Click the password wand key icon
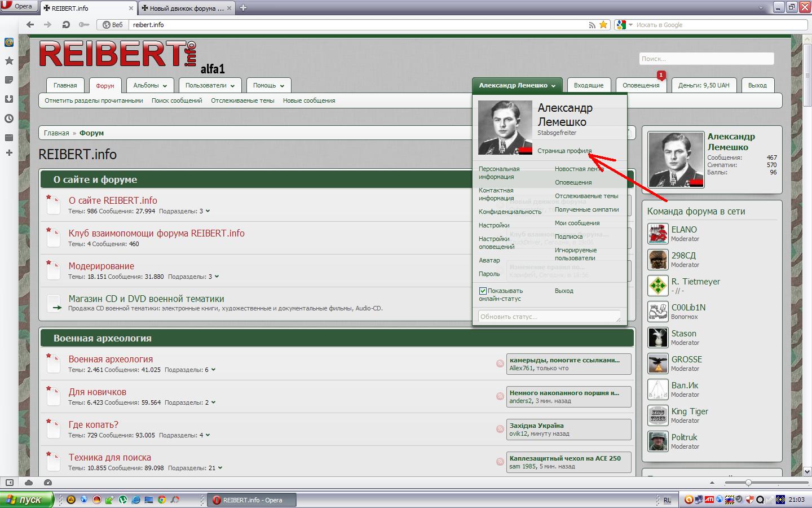The image size is (812, 508). point(84,25)
